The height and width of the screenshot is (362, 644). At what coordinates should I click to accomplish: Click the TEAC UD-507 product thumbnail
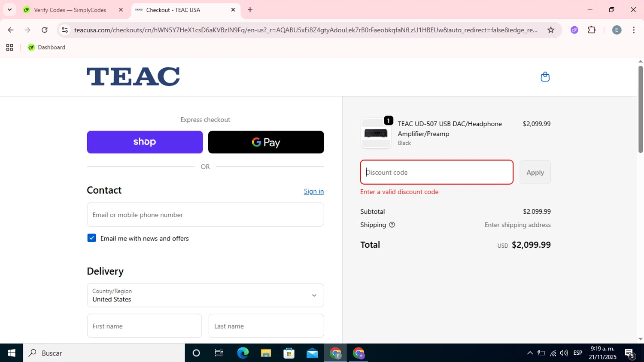pyautogui.click(x=376, y=133)
